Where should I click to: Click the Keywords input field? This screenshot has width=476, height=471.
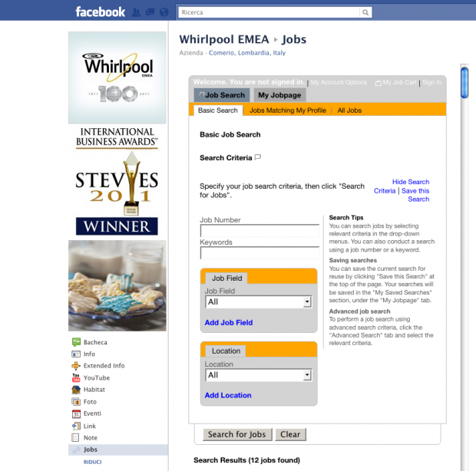[259, 253]
